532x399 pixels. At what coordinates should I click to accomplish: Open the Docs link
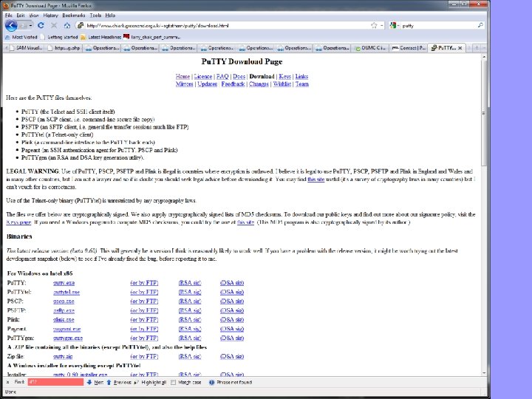pos(239,76)
